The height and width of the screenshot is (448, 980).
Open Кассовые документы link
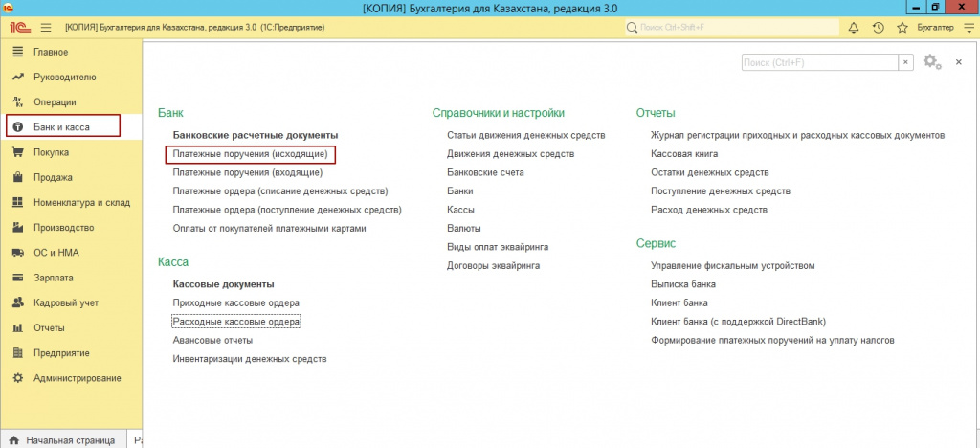click(x=223, y=284)
